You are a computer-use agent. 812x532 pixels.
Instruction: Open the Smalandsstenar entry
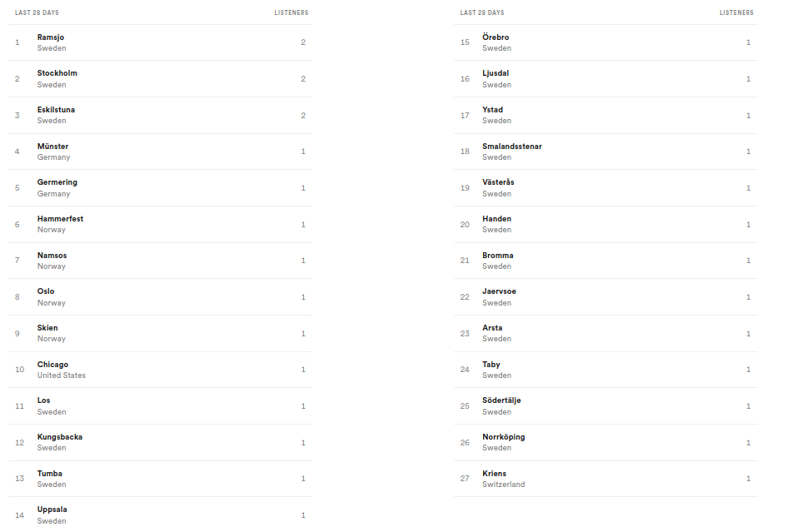click(x=605, y=152)
